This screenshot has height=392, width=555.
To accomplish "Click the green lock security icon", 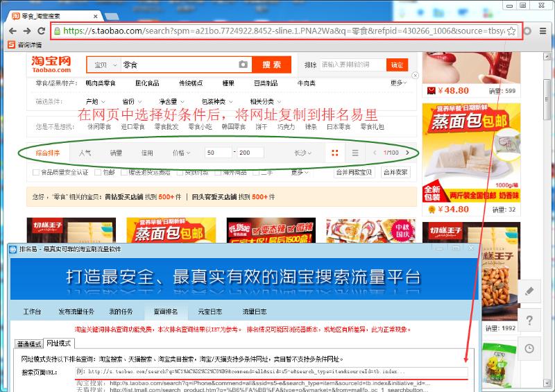I will (x=57, y=31).
